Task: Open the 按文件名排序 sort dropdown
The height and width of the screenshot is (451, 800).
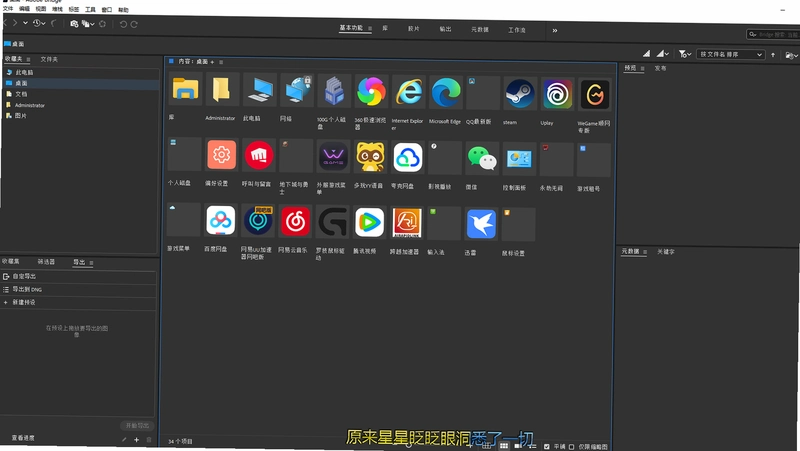Action: 731,54
